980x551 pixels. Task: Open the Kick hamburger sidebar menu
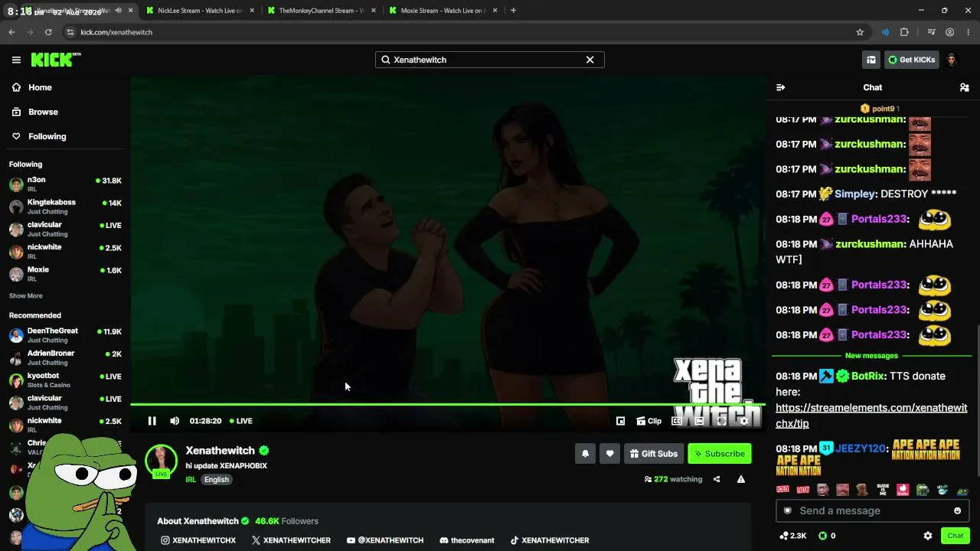pos(16,60)
